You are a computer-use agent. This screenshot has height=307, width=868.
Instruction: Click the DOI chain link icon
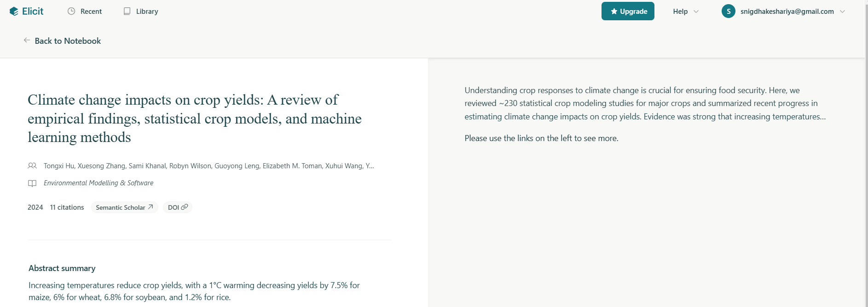pos(185,207)
